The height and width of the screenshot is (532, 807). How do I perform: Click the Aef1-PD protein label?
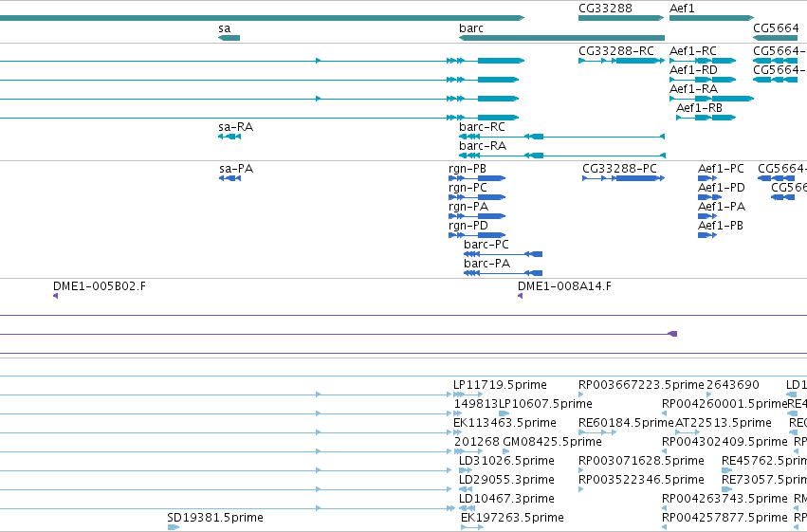(721, 188)
